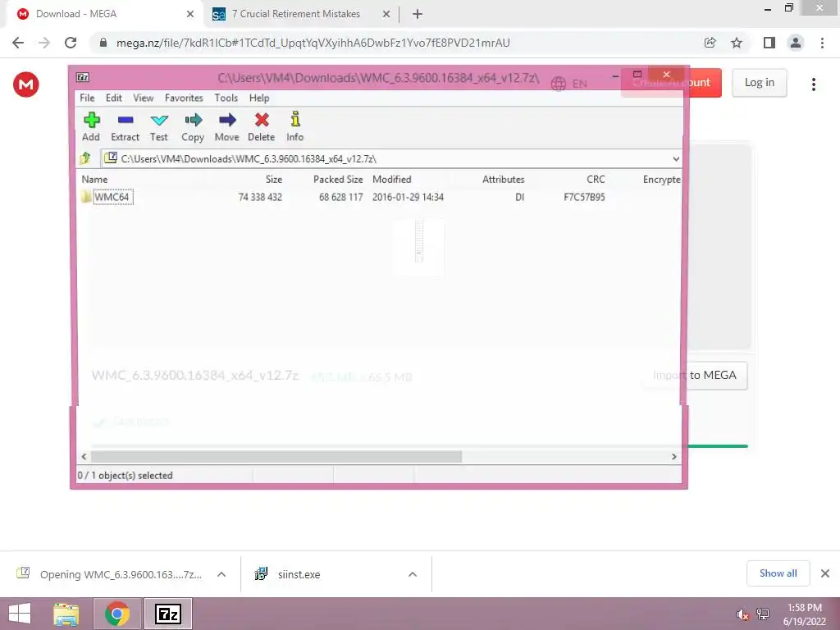Click the size value 74 338 432
The width and height of the screenshot is (840, 630).
260,197
